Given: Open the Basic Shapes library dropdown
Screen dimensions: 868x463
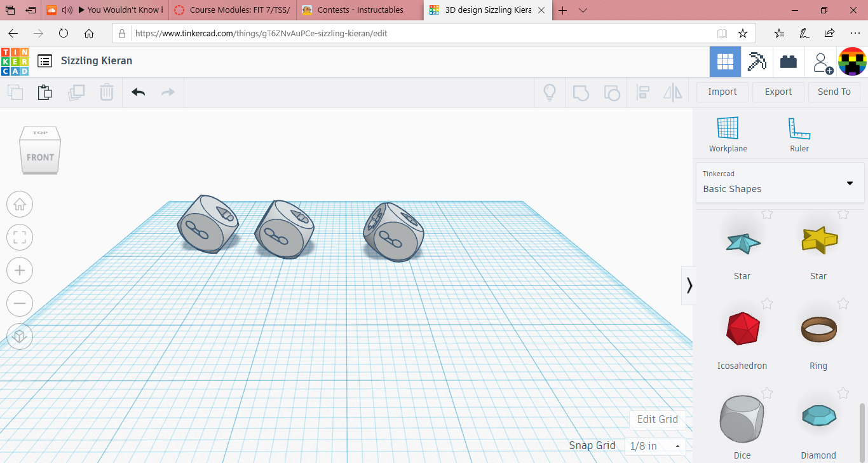Looking at the screenshot, I should pos(780,183).
